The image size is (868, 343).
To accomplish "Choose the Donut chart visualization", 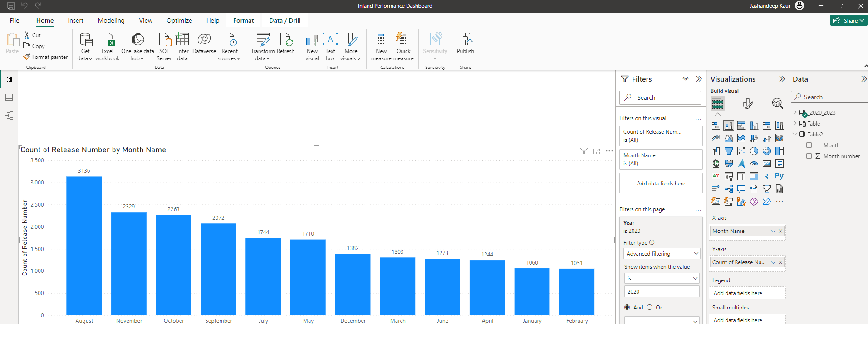I will [x=767, y=151].
